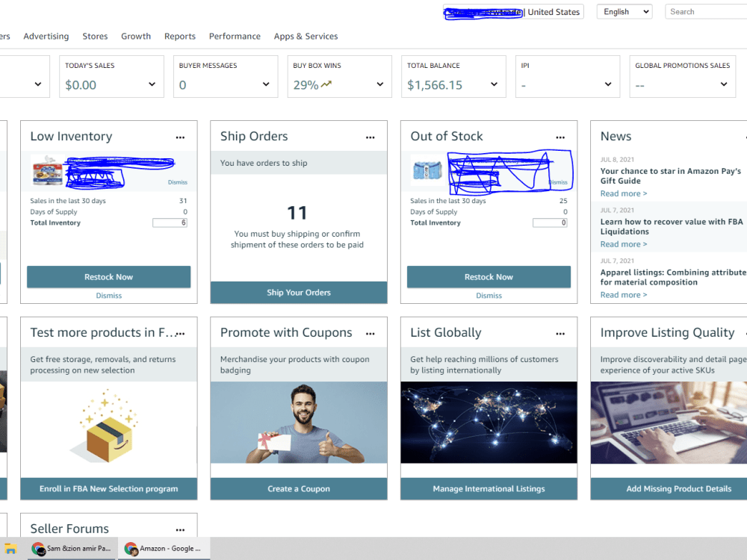Switch to Amazon - Google Chrome taskbar window
This screenshot has height=560, width=747.
coord(164,549)
